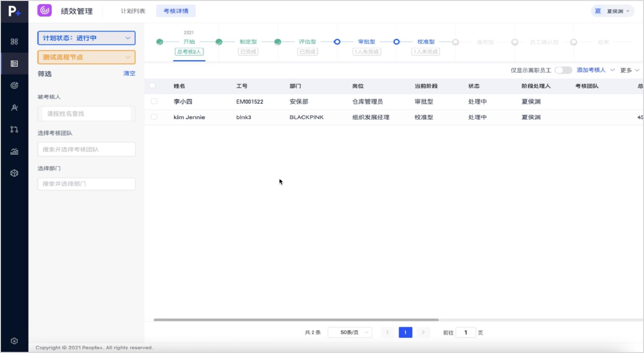Click the P+ logo in the sidebar
Viewport: 644px width, 353px height.
[14, 11]
